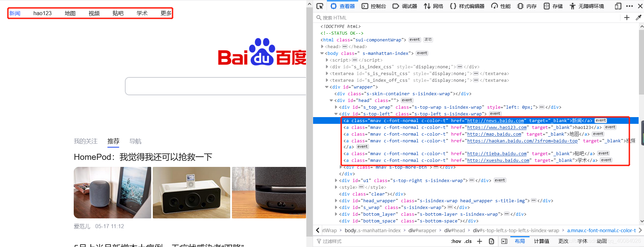Image resolution: width=644 pixels, height=247 pixels.
Task: Toggle the three-pane inspector layout
Action: [x=504, y=241]
